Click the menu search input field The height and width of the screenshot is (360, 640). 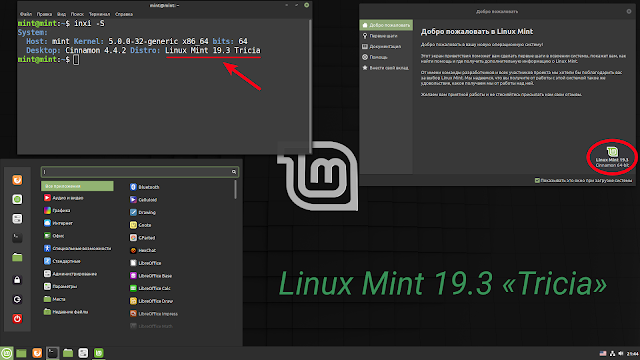point(140,172)
